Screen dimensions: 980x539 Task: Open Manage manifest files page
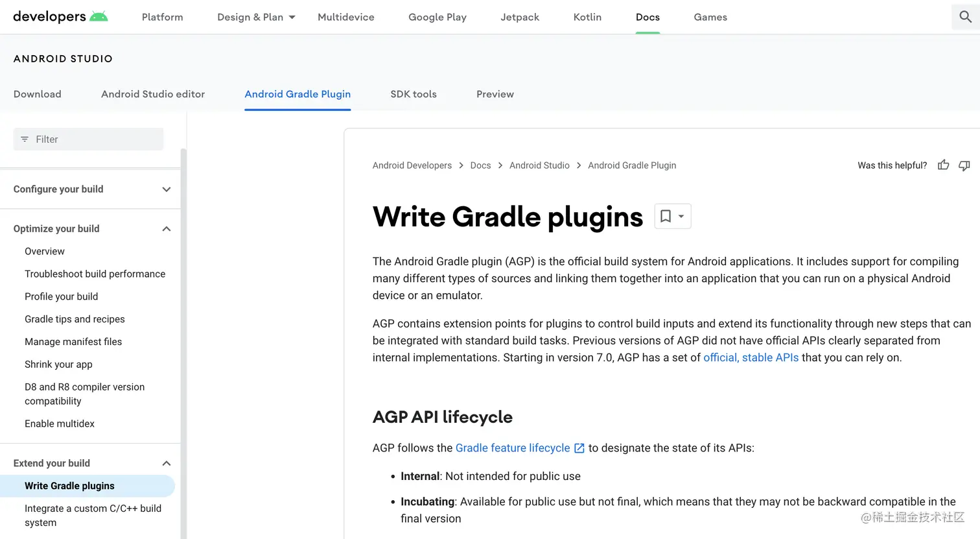(x=73, y=342)
